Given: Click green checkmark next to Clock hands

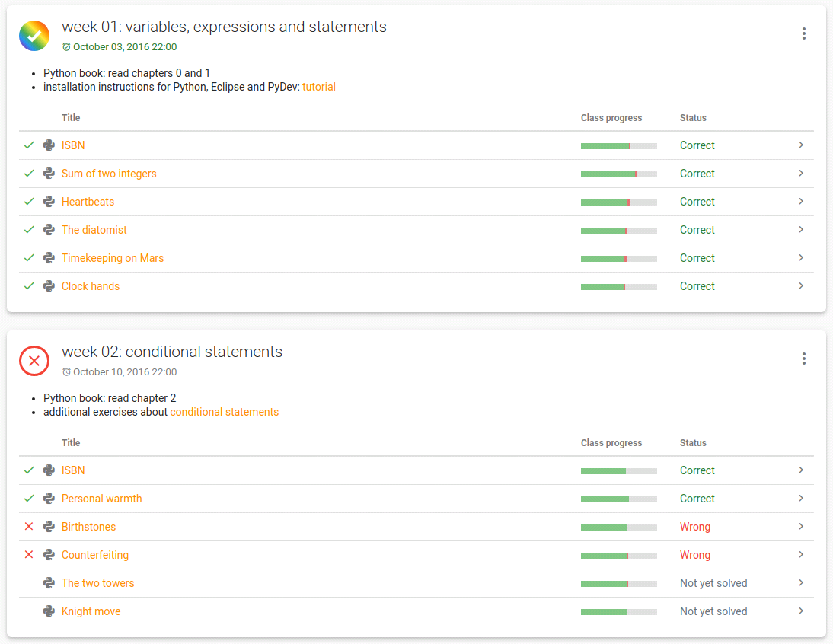Looking at the screenshot, I should pos(29,286).
